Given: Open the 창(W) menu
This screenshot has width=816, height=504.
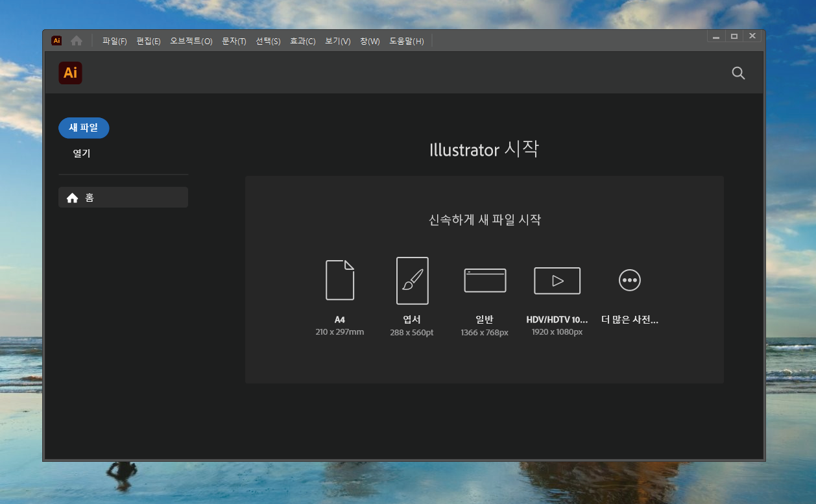Looking at the screenshot, I should [x=370, y=41].
